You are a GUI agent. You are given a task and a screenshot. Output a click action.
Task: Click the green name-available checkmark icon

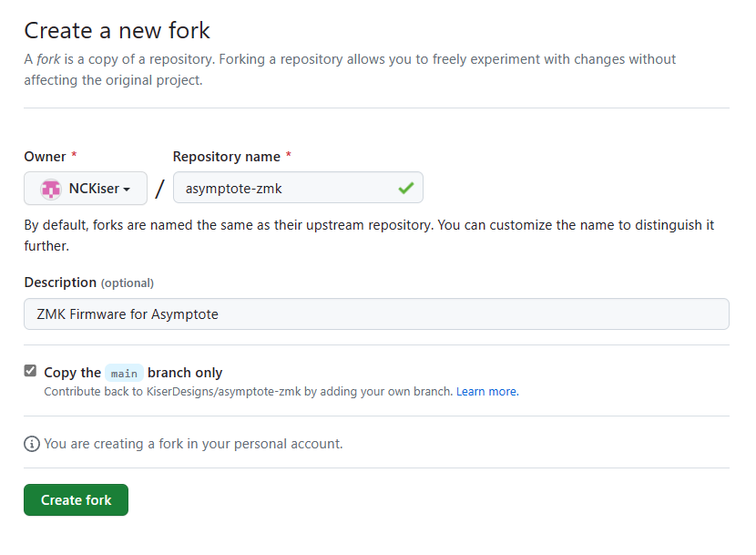[406, 188]
